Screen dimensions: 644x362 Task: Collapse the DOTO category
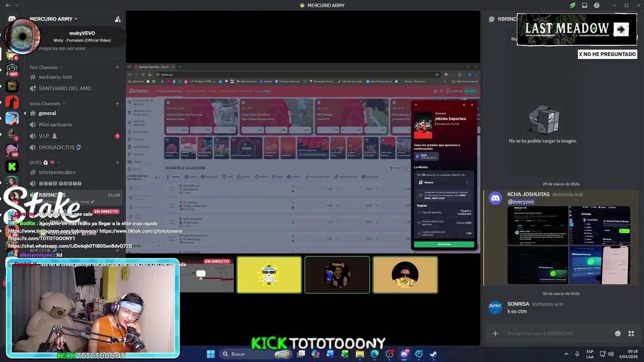click(x=45, y=163)
